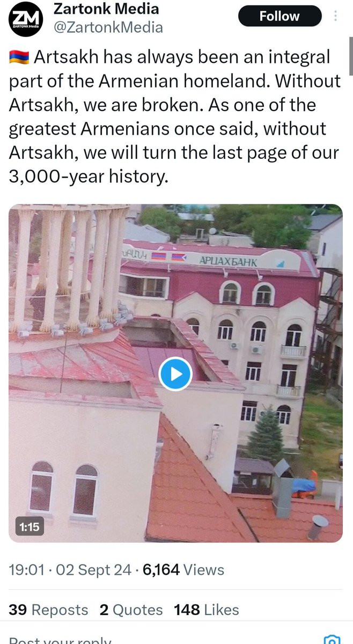Open the Zartonk Media display name
Image resolution: width=353 pixels, height=644 pixels.
106,9
